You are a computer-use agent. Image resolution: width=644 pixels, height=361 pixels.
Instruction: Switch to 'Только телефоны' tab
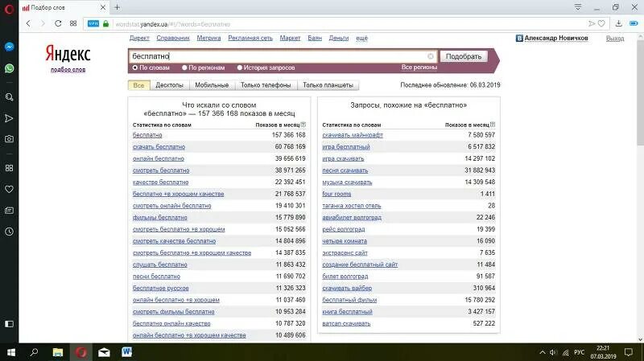click(x=266, y=85)
